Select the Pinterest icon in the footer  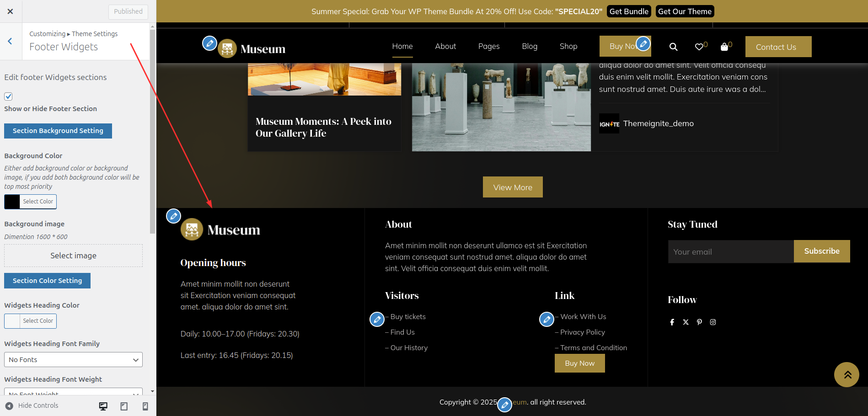(699, 322)
